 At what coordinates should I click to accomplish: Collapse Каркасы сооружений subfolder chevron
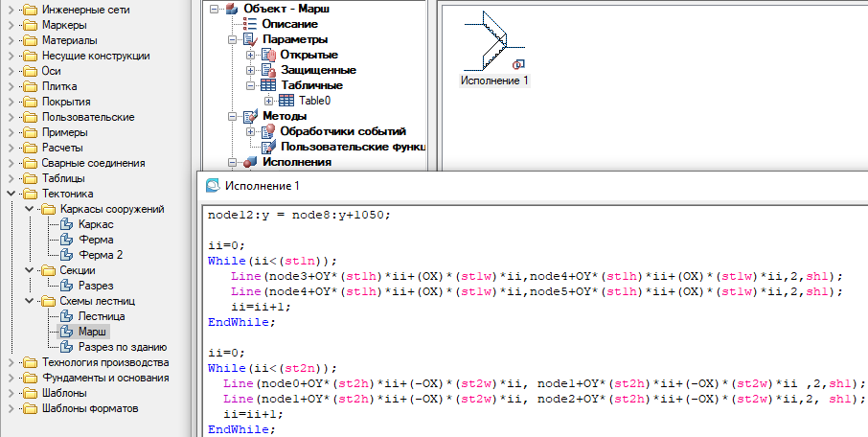(x=30, y=209)
